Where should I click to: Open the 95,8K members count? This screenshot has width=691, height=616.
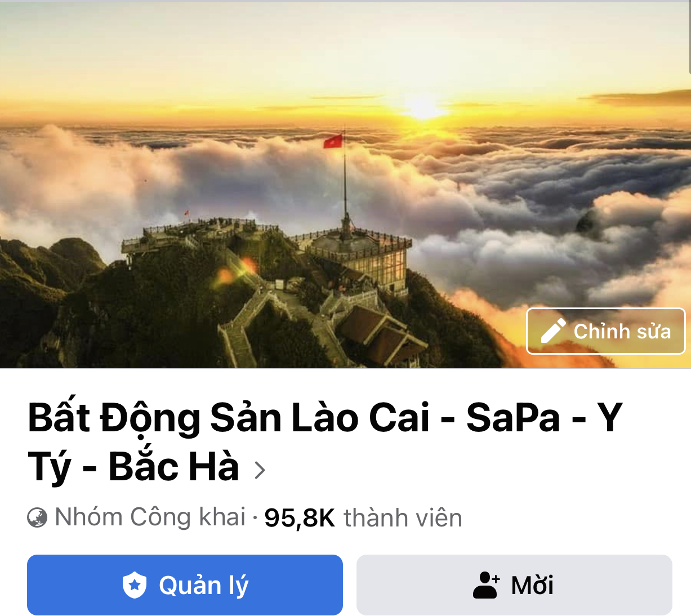point(300,518)
